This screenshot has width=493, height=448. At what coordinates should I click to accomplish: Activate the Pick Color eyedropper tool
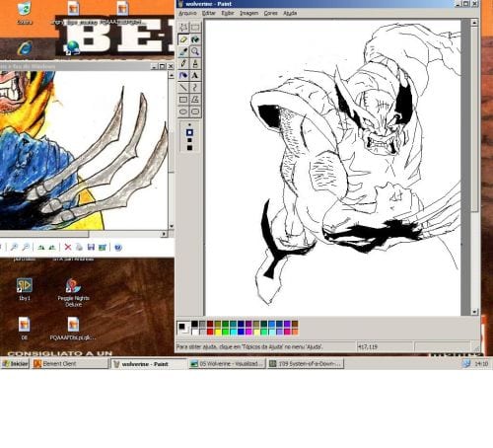pyautogui.click(x=183, y=51)
